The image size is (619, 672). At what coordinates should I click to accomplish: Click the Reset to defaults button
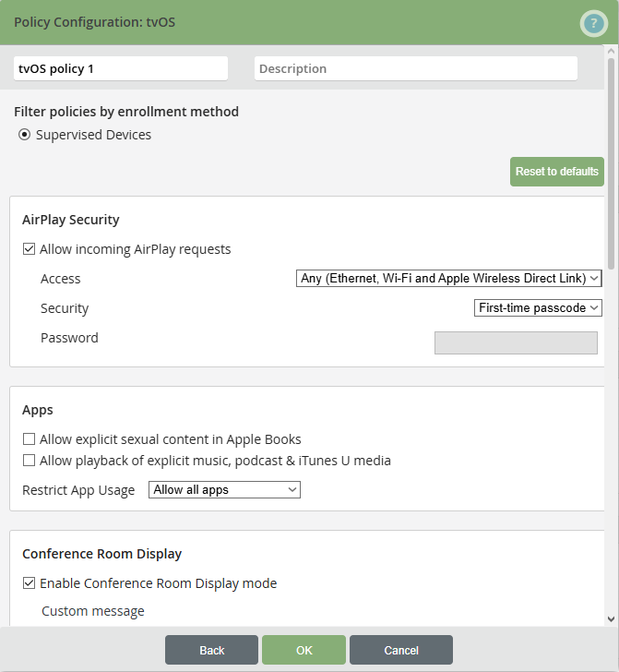tap(556, 172)
